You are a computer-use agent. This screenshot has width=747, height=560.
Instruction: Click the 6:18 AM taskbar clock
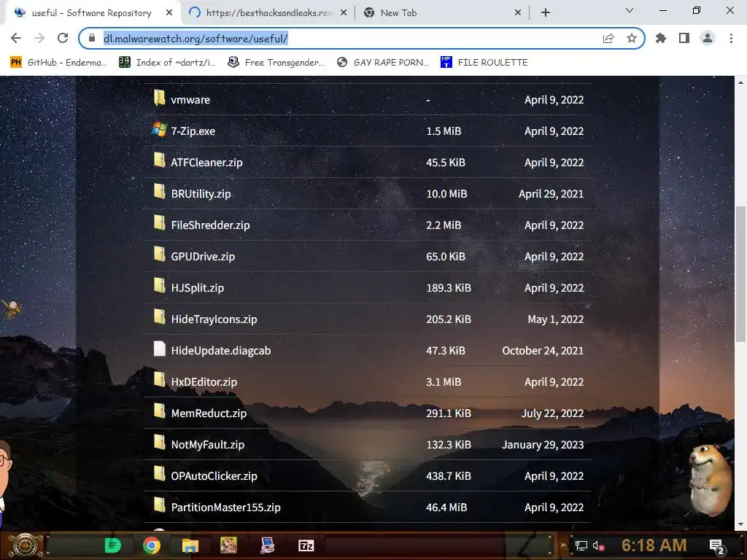(654, 545)
